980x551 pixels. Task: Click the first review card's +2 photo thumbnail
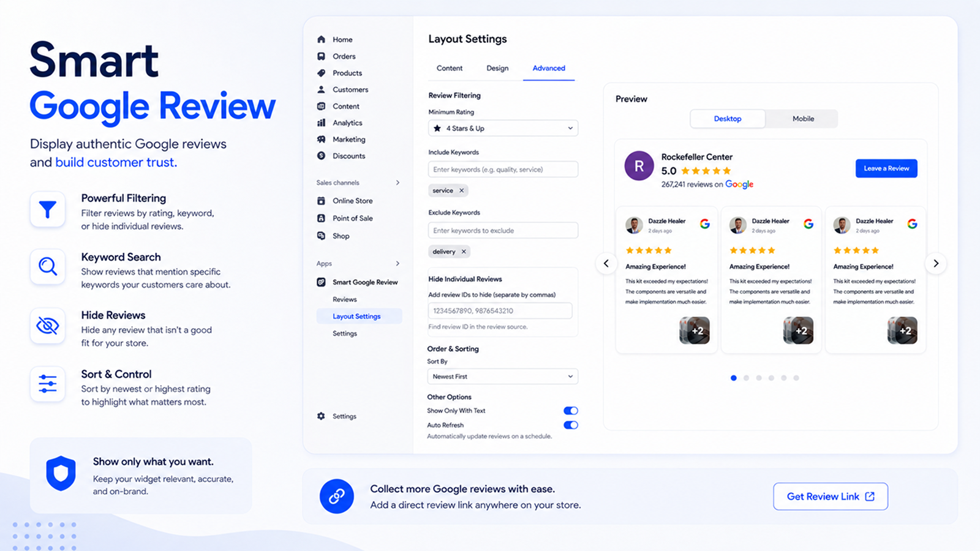(695, 331)
